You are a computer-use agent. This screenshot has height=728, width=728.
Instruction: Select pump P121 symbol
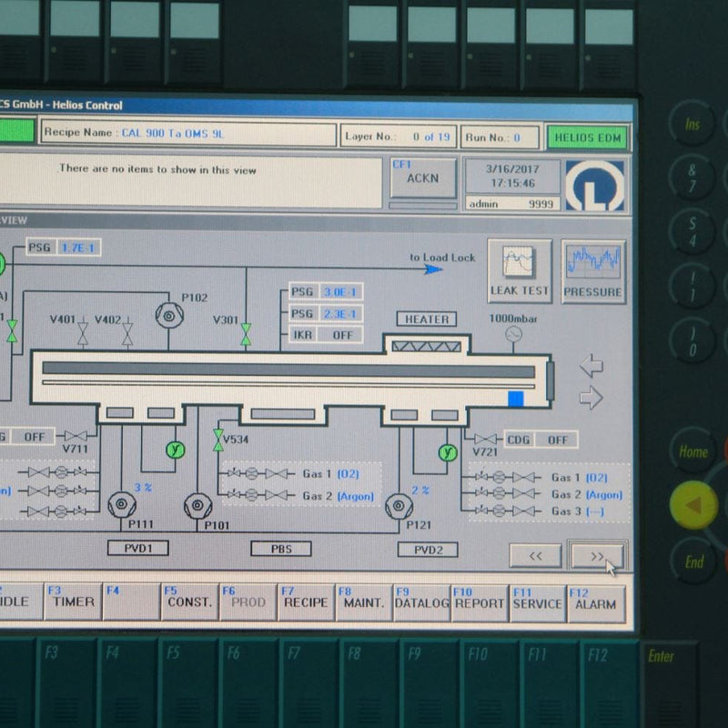coord(399,506)
